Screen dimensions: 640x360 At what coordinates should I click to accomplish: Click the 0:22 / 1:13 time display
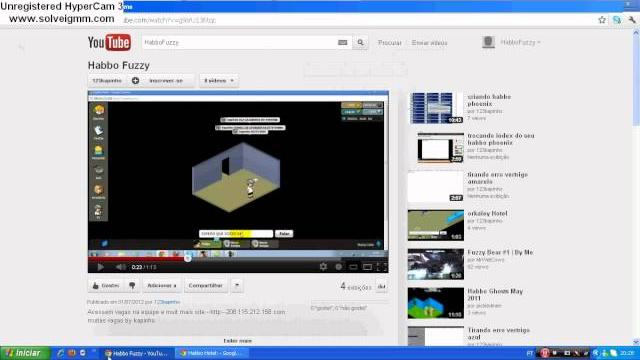click(x=144, y=267)
